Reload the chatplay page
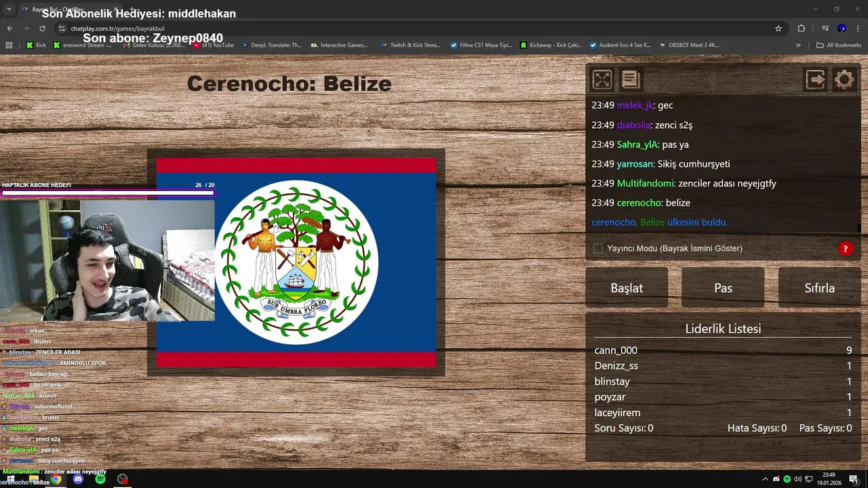This screenshot has width=868, height=488. coord(42,28)
